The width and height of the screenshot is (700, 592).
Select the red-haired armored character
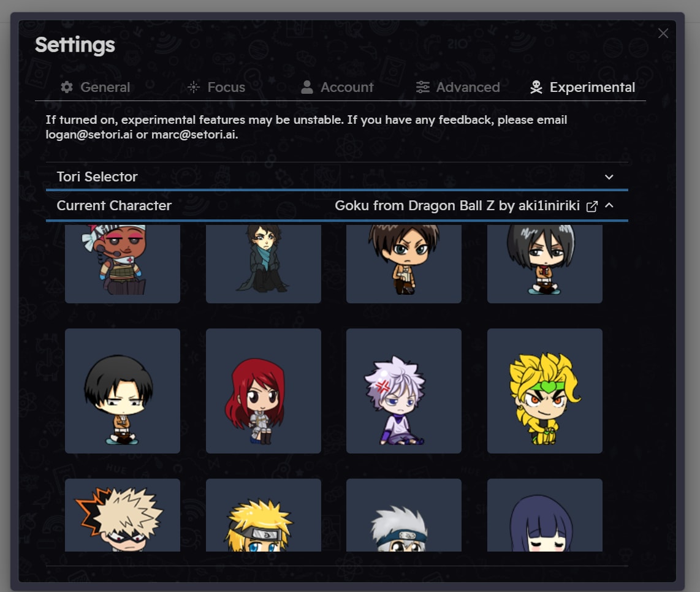[264, 391]
